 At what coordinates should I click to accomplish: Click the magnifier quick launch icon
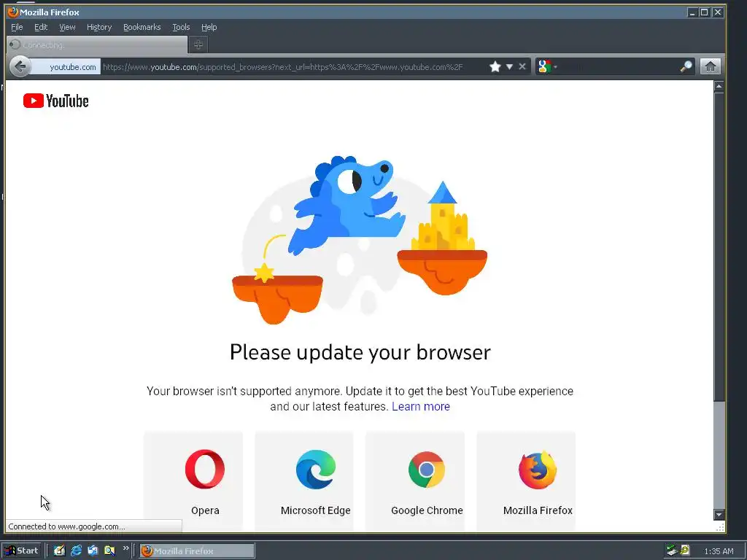pos(109,551)
